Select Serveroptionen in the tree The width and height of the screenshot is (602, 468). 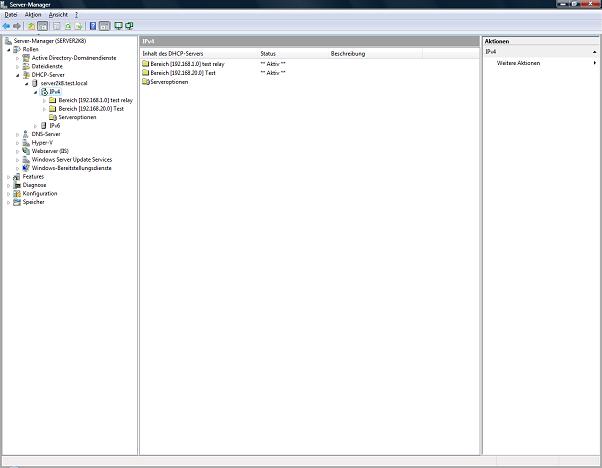tap(78, 117)
